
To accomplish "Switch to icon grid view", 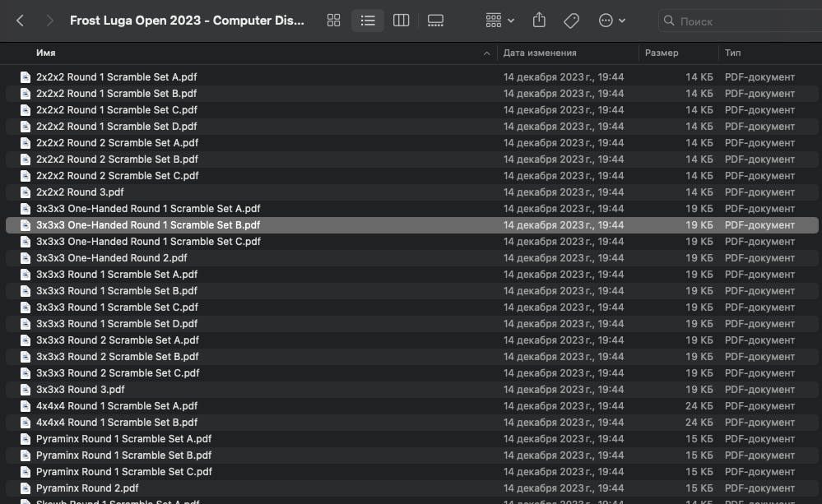I will pyautogui.click(x=333, y=21).
